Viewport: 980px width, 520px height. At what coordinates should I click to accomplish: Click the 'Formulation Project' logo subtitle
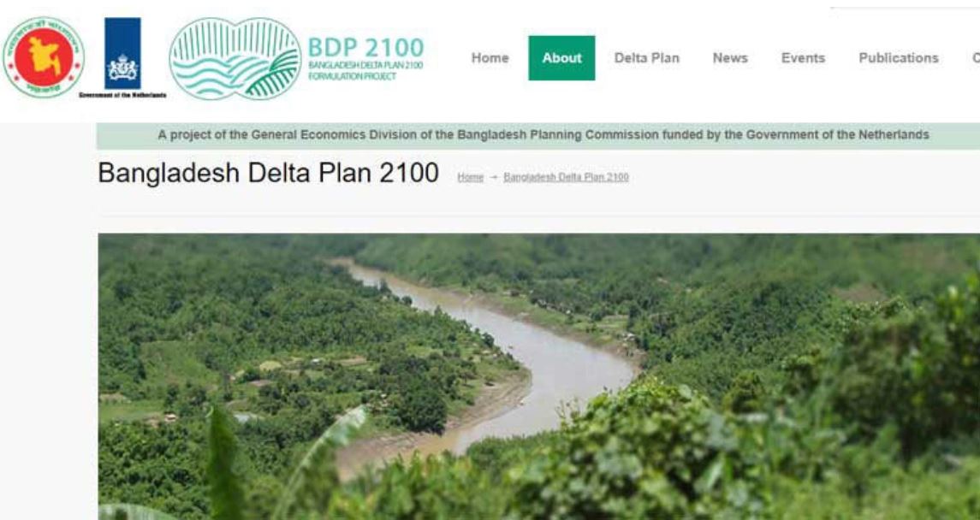tap(353, 76)
